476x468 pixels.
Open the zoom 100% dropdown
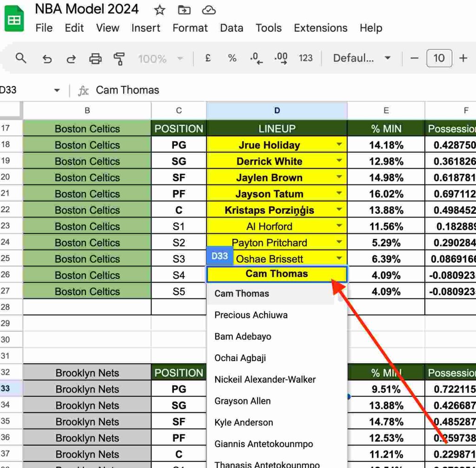coord(160,58)
